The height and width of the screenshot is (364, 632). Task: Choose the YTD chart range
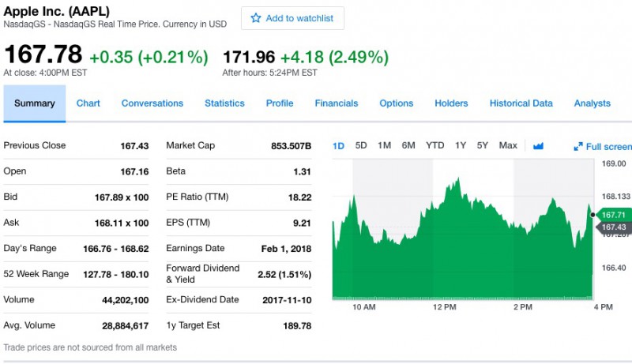coord(434,146)
